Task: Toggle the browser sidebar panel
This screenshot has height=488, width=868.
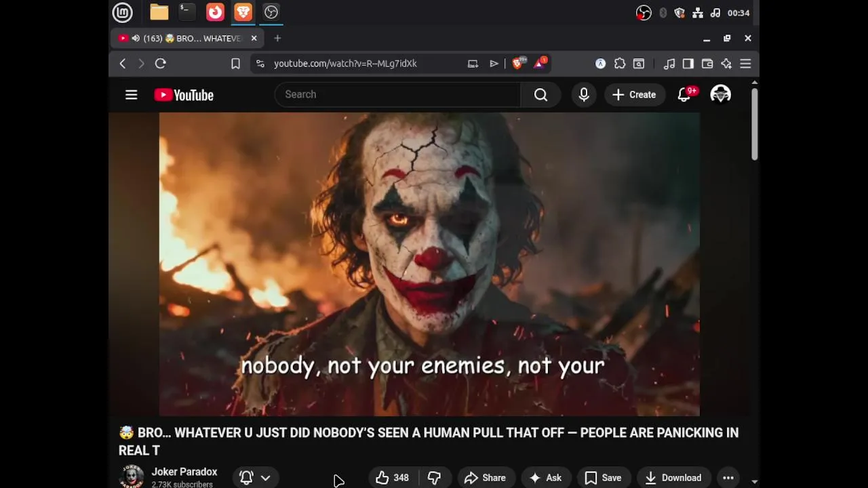Action: pyautogui.click(x=688, y=64)
